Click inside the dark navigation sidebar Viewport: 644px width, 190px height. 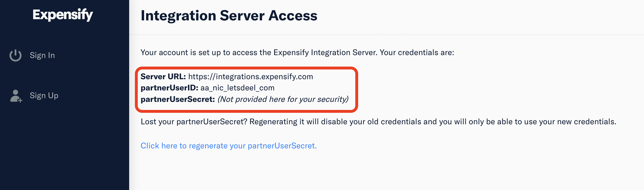click(65, 144)
